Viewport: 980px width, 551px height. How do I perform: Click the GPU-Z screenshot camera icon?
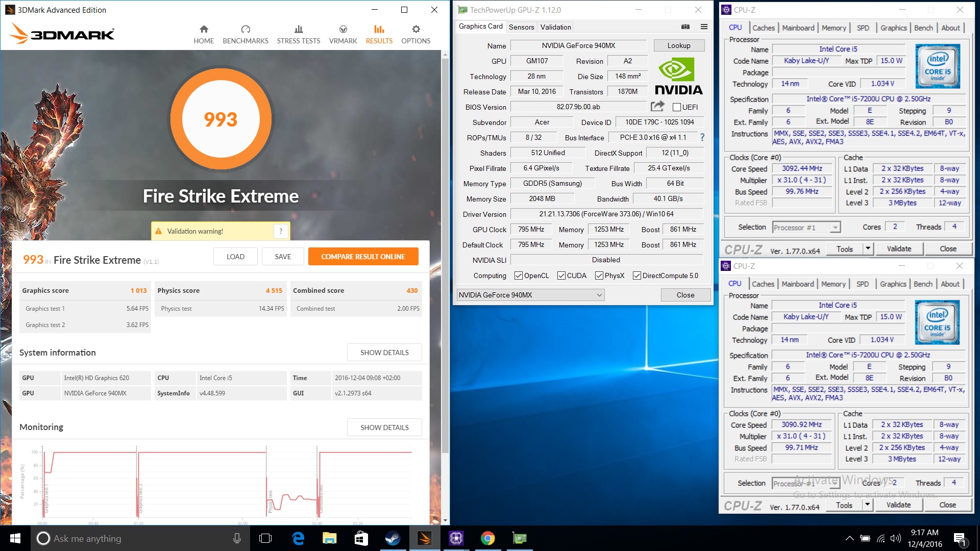point(685,27)
